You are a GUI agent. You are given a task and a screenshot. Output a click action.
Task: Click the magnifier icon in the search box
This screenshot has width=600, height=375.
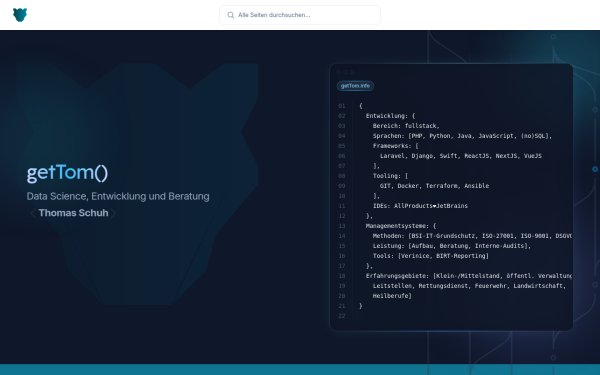[x=230, y=15]
